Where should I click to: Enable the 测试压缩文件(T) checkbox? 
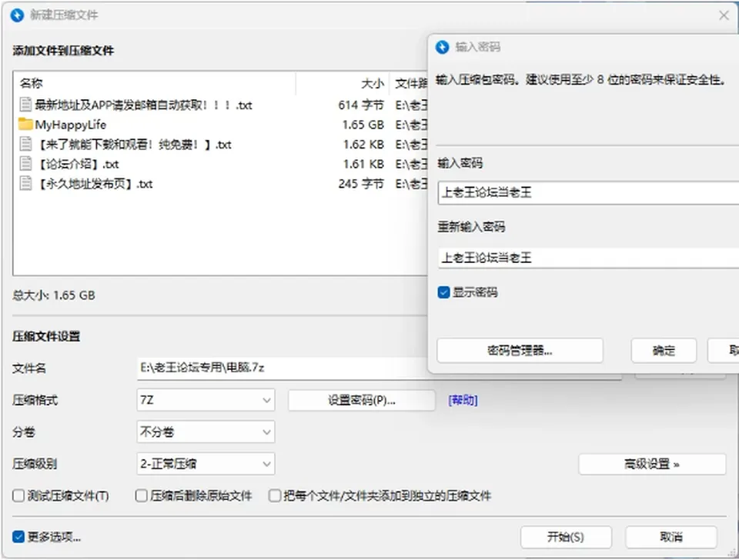point(18,495)
